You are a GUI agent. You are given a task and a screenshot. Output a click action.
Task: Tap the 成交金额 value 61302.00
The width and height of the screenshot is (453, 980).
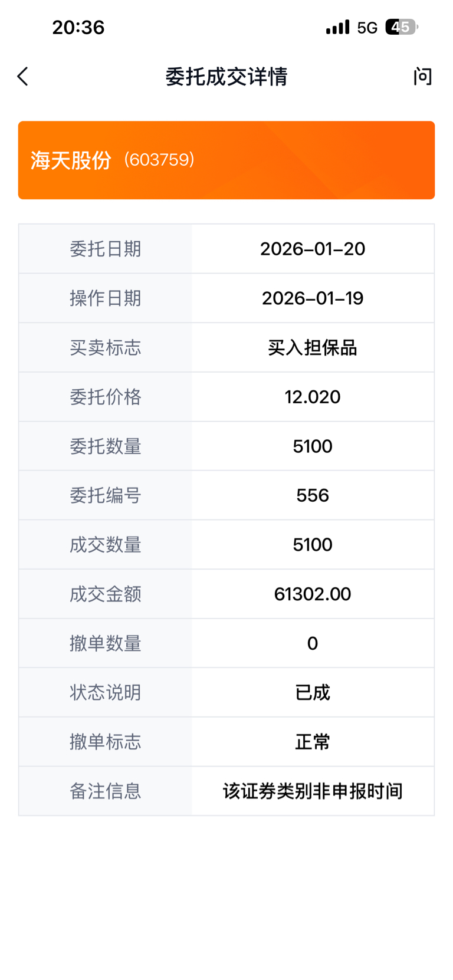pos(313,594)
